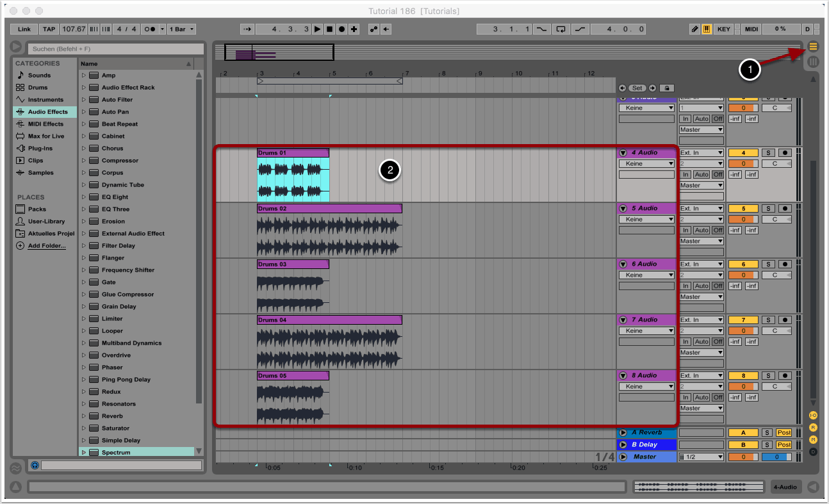Expand the Reverb folder in browser
The width and height of the screenshot is (829, 504).
point(84,416)
